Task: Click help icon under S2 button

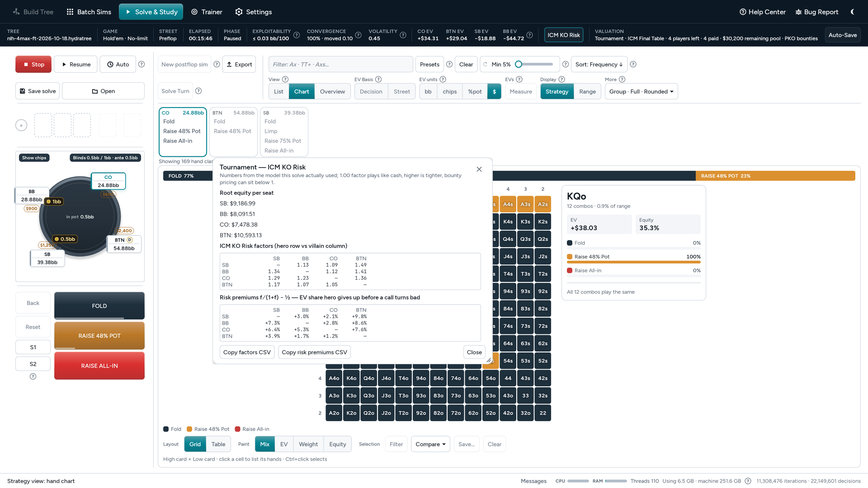Action: (x=33, y=376)
